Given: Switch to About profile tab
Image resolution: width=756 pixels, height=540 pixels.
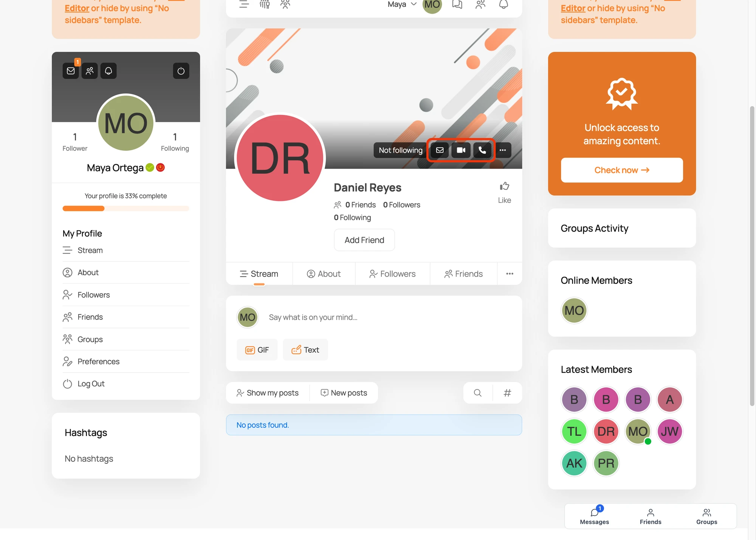Looking at the screenshot, I should point(324,274).
